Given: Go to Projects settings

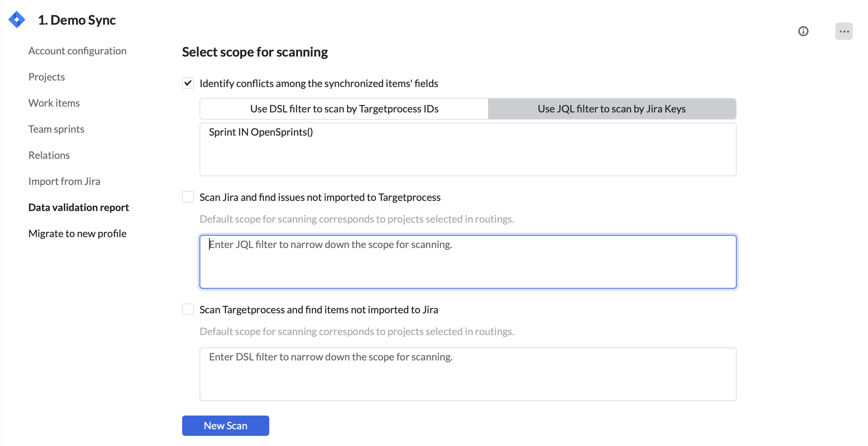Looking at the screenshot, I should (46, 77).
